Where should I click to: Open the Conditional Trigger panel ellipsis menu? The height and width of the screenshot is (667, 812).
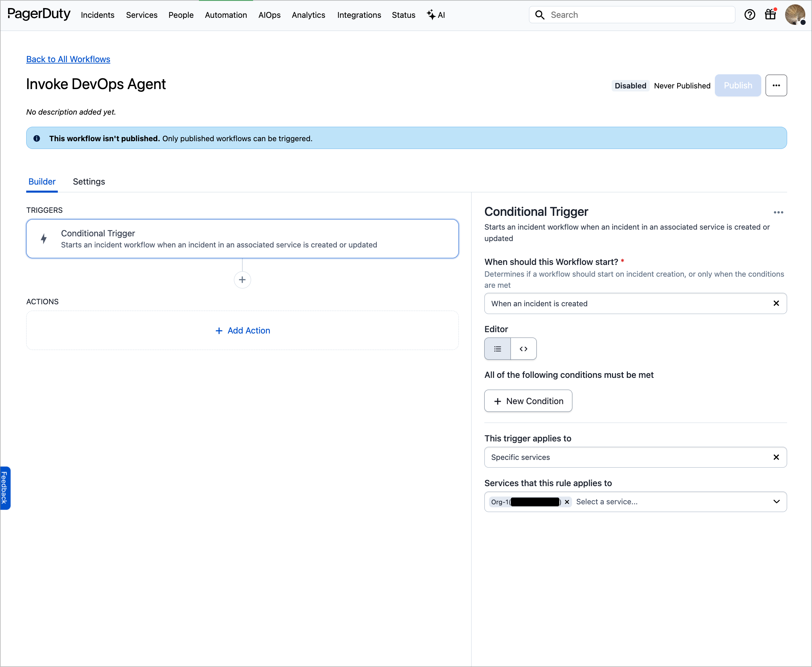(x=778, y=212)
